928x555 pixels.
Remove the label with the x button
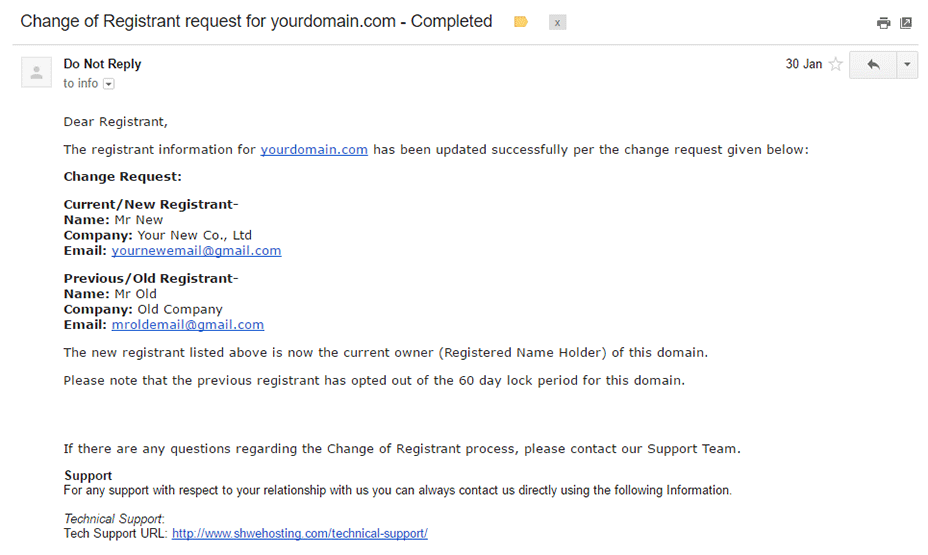pyautogui.click(x=557, y=22)
